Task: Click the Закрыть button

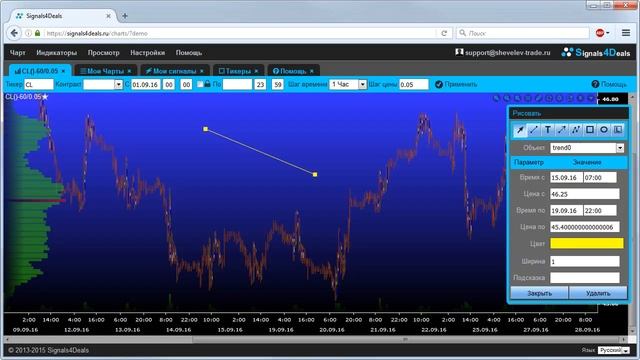Action: pos(539,293)
